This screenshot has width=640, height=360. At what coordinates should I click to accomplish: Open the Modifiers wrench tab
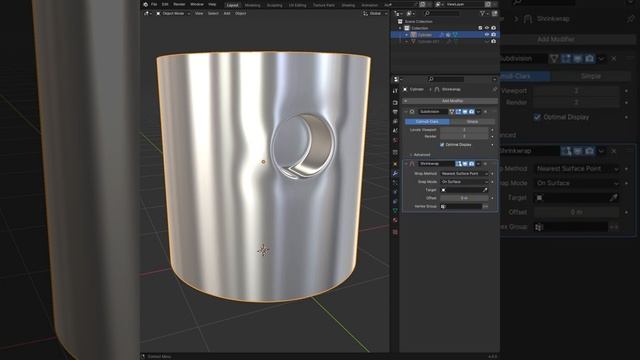click(395, 173)
